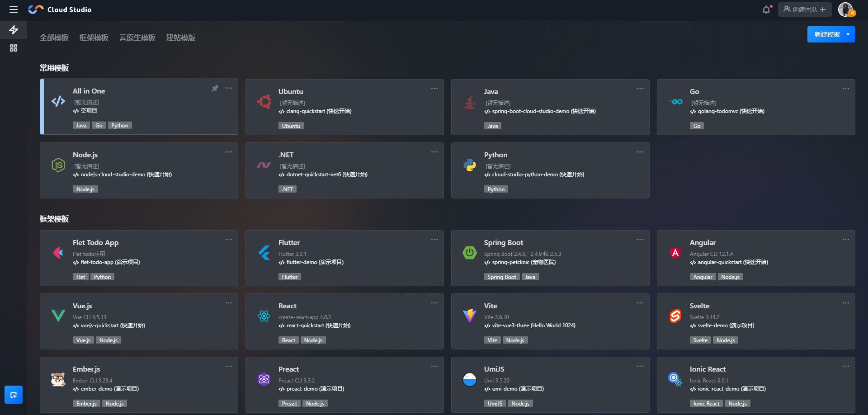The height and width of the screenshot is (415, 868).
Task: Click the Flet Todo App logo icon
Action: 58,253
